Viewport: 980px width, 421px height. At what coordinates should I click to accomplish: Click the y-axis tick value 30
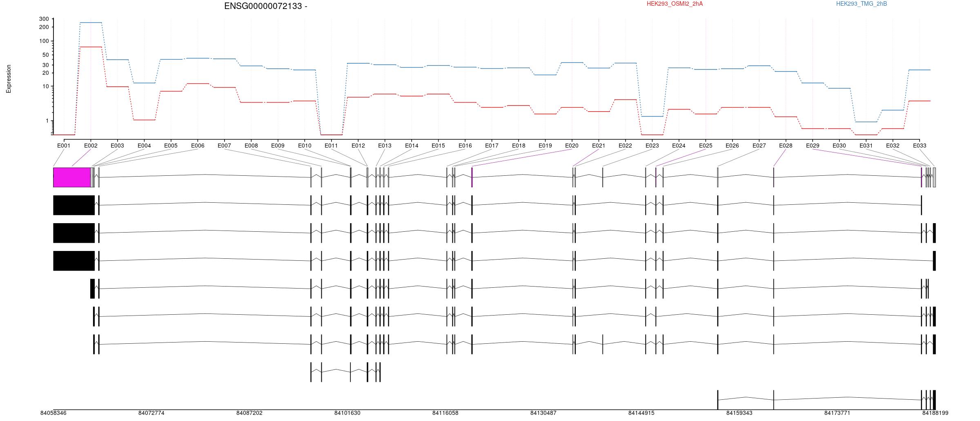pos(46,65)
